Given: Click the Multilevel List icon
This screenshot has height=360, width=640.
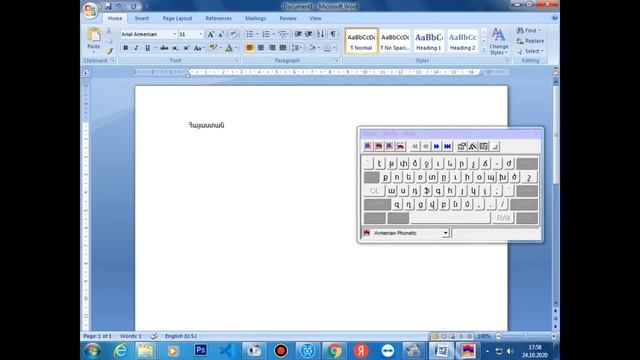Looking at the screenshot, I should pos(282,34).
